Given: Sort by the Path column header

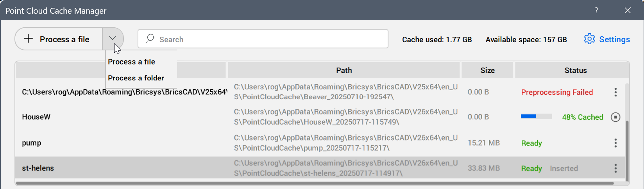Looking at the screenshot, I should 344,70.
